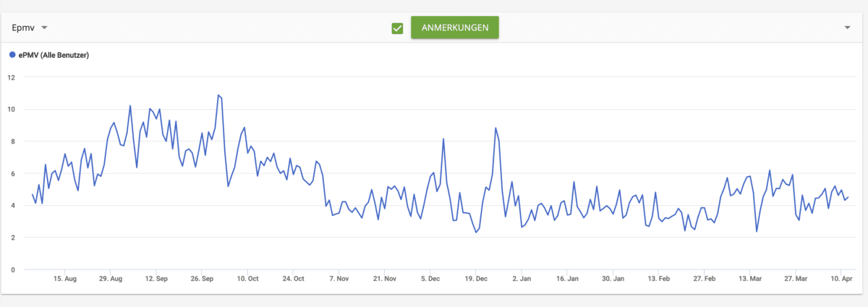This screenshot has width=868, height=307.
Task: Click the late December peak near 8.8
Action: click(495, 128)
